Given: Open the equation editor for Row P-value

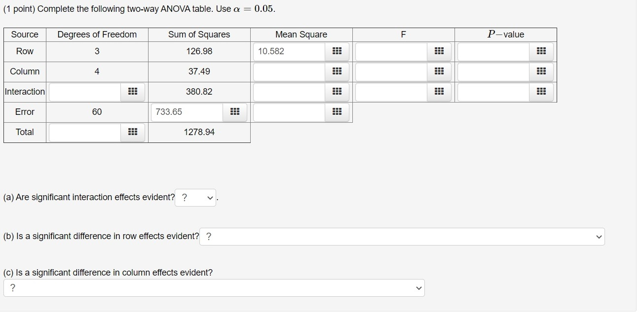Looking at the screenshot, I should [x=541, y=51].
